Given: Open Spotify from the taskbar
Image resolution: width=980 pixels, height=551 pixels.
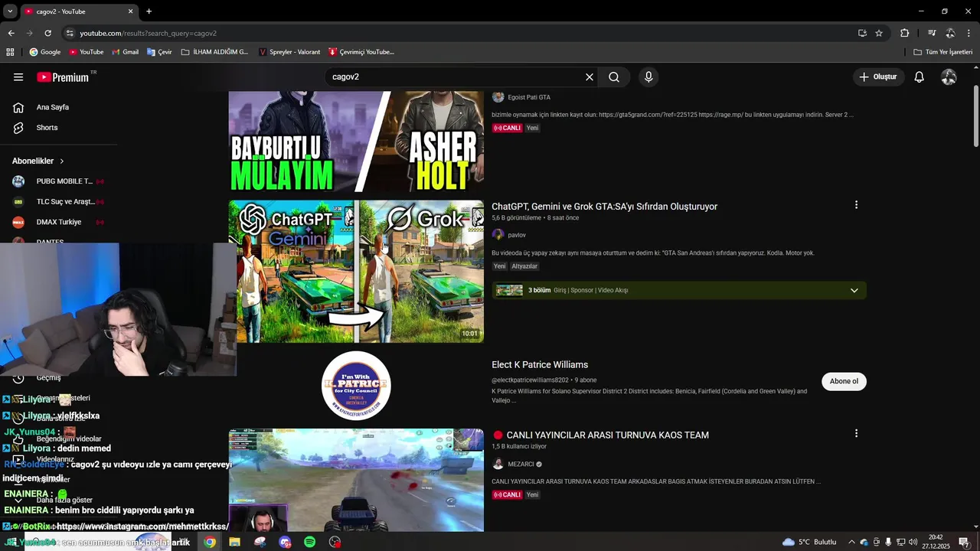Looking at the screenshot, I should pyautogui.click(x=309, y=542).
